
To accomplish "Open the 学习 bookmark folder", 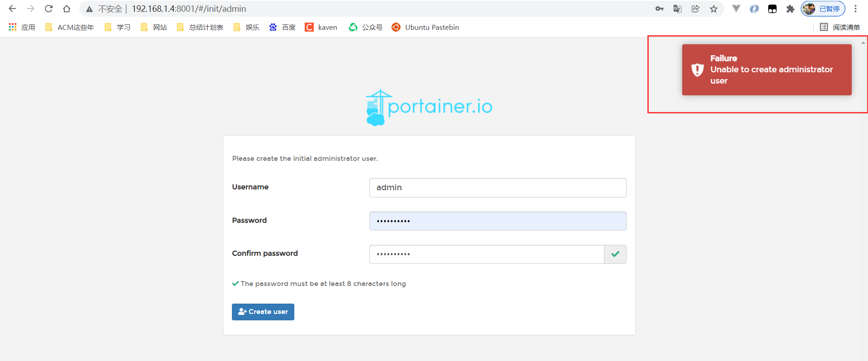I will [x=117, y=27].
